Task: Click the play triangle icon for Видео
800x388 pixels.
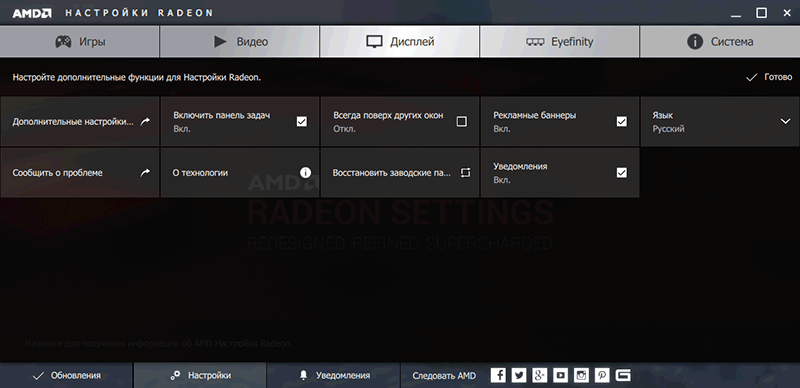Action: click(220, 42)
